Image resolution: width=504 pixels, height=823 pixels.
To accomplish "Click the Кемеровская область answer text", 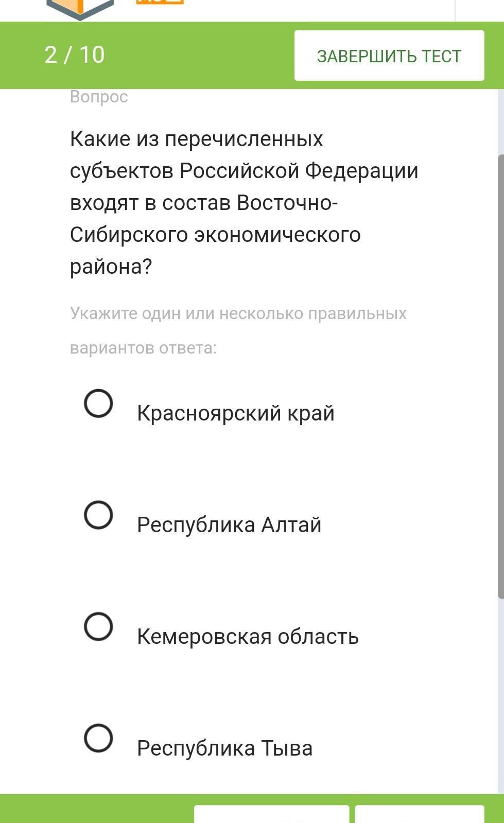I will click(x=248, y=637).
